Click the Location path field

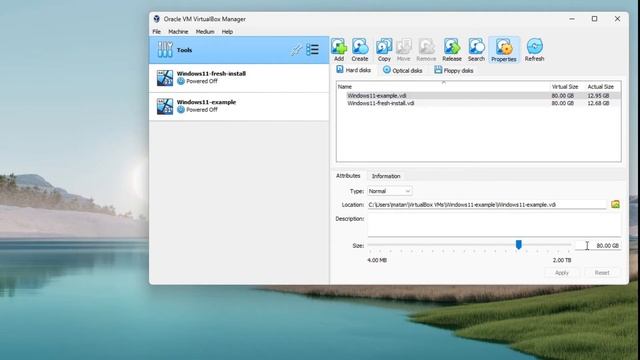click(487, 204)
